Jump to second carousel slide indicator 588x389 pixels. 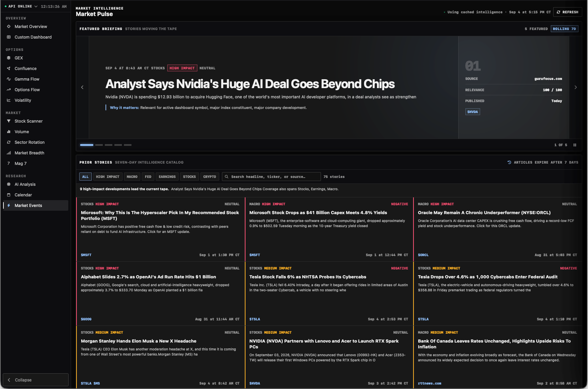(x=99, y=145)
